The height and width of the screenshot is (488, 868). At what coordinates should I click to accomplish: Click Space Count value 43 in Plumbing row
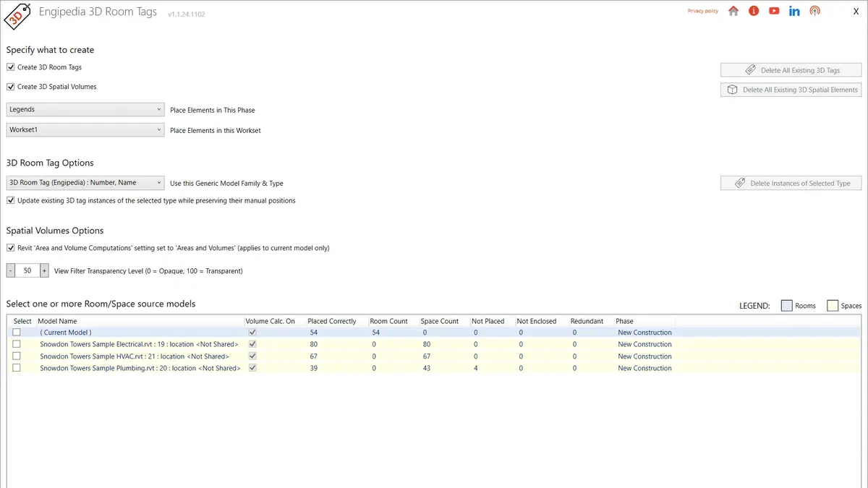[x=427, y=368]
